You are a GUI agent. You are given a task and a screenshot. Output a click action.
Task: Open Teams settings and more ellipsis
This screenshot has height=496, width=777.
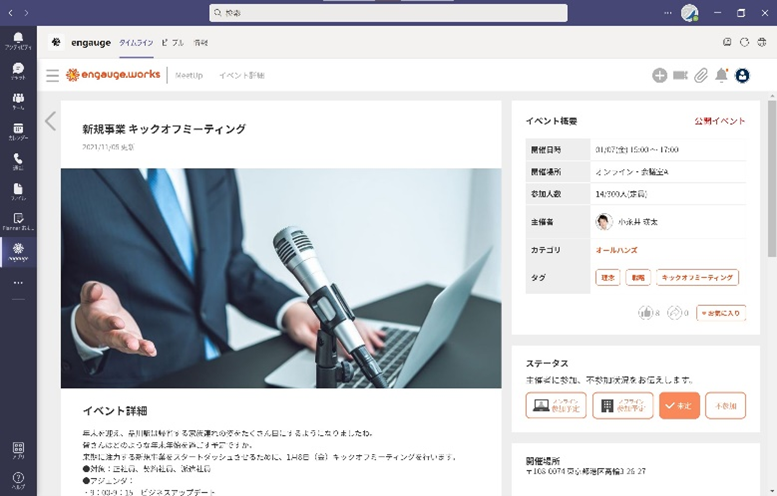668,13
